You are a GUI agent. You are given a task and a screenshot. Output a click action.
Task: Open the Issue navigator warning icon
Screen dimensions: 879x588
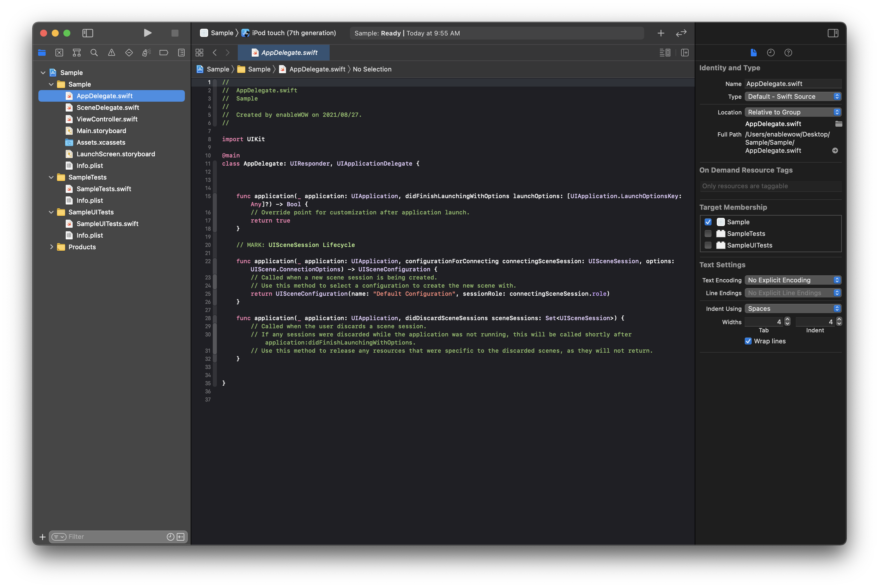click(x=111, y=53)
